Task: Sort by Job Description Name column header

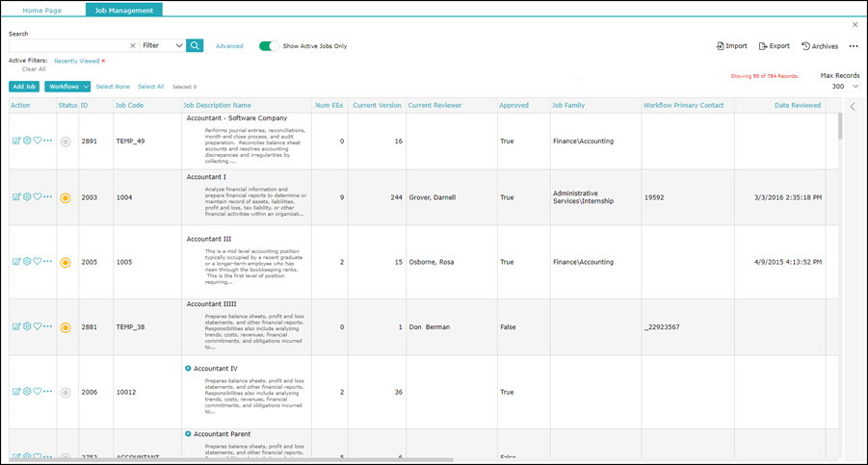Action: tap(217, 105)
